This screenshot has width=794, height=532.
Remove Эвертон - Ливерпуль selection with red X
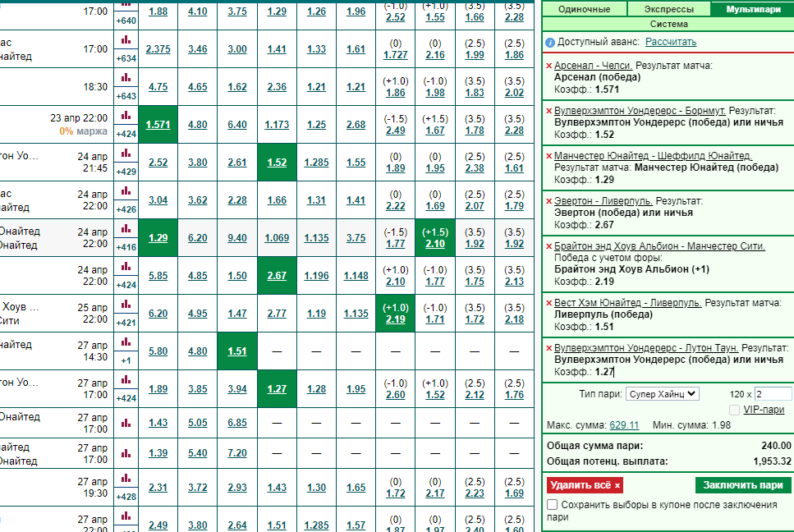click(549, 201)
